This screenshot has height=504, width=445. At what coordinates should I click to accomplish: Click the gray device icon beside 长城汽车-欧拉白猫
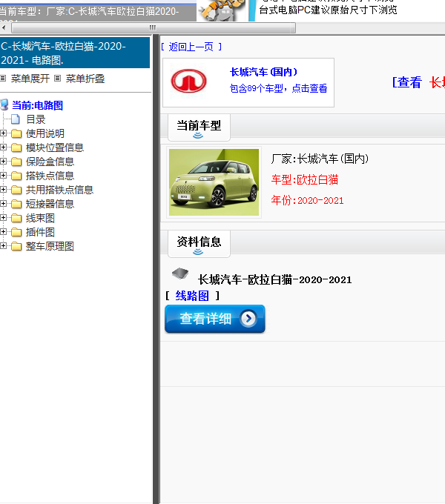(x=180, y=273)
